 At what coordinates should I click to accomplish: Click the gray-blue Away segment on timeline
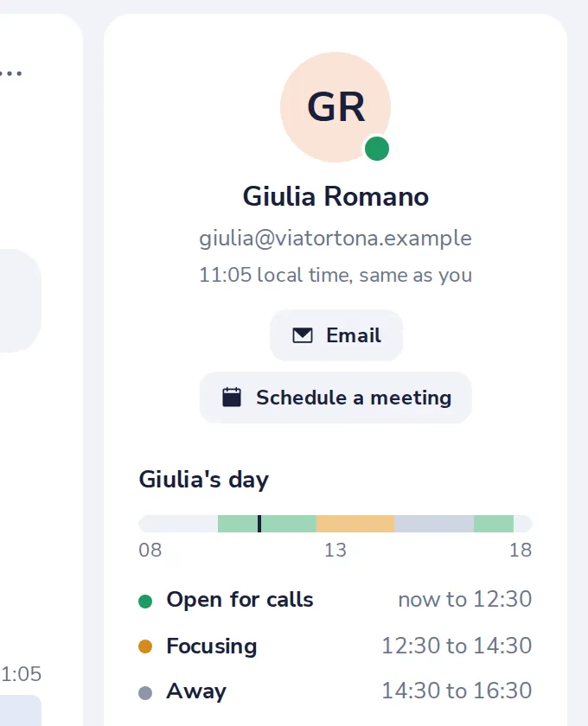tap(434, 524)
